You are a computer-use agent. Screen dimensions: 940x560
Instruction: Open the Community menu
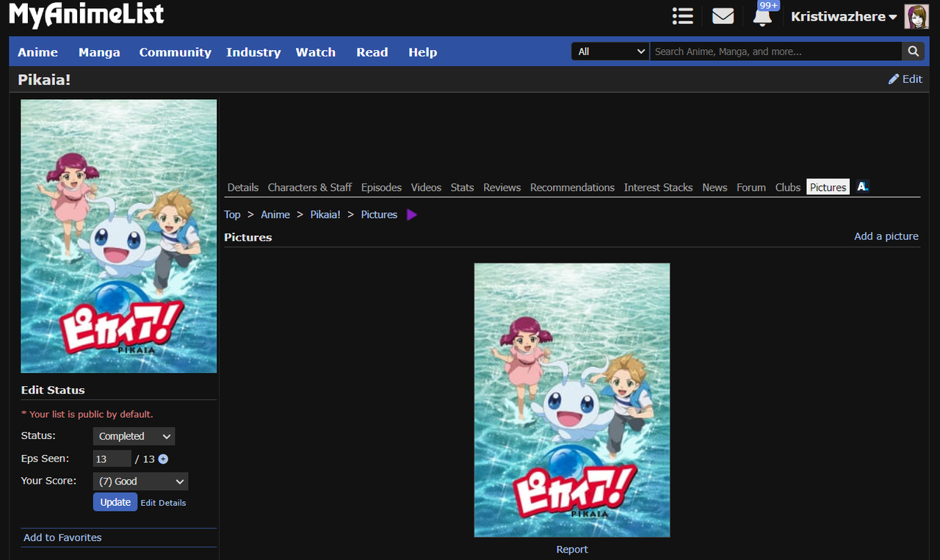click(x=176, y=52)
